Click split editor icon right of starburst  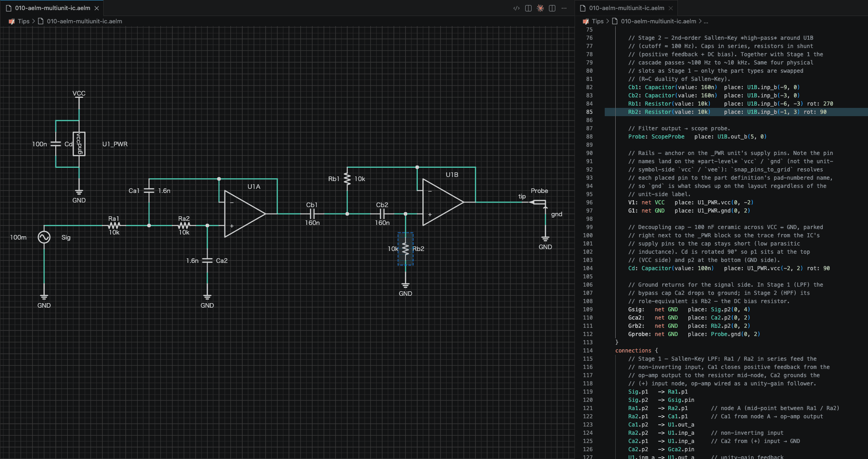(x=552, y=8)
